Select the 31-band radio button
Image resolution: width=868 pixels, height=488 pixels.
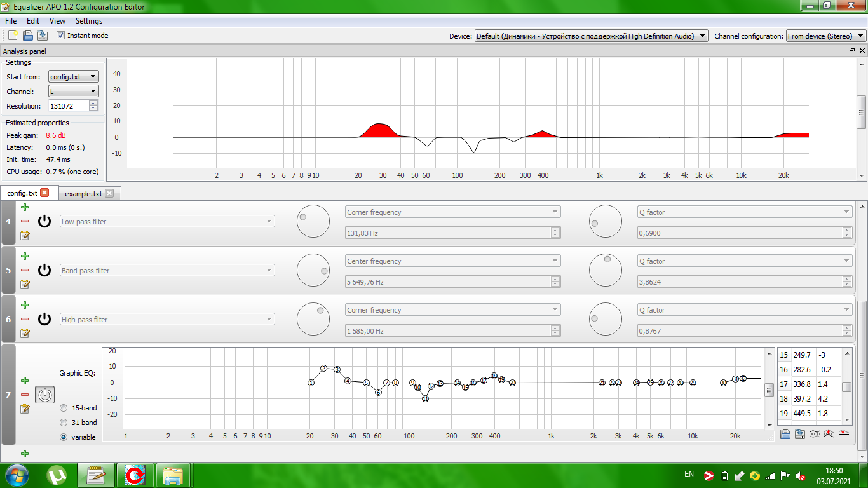pyautogui.click(x=64, y=423)
